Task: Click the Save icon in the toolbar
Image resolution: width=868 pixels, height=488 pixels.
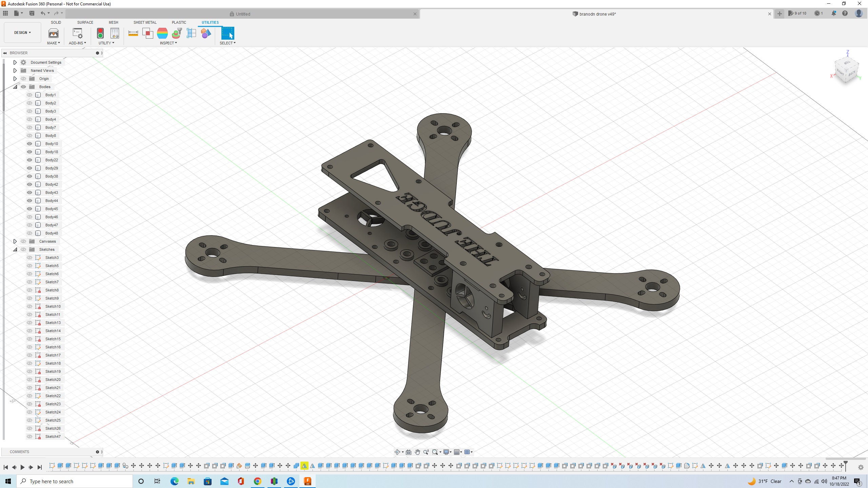Action: pyautogui.click(x=32, y=13)
